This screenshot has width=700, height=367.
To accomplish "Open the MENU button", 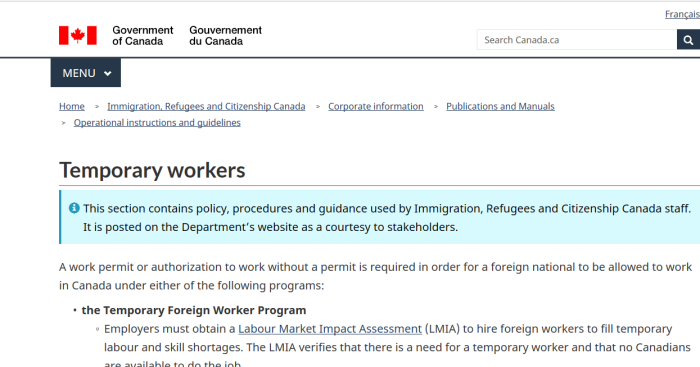I will coord(86,73).
